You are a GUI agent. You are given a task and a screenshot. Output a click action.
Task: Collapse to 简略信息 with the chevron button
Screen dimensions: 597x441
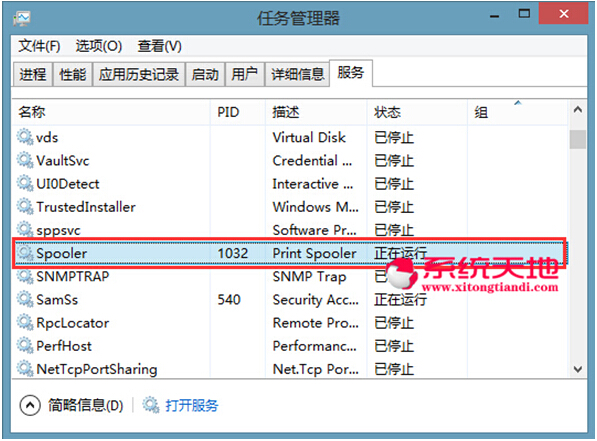(30, 405)
